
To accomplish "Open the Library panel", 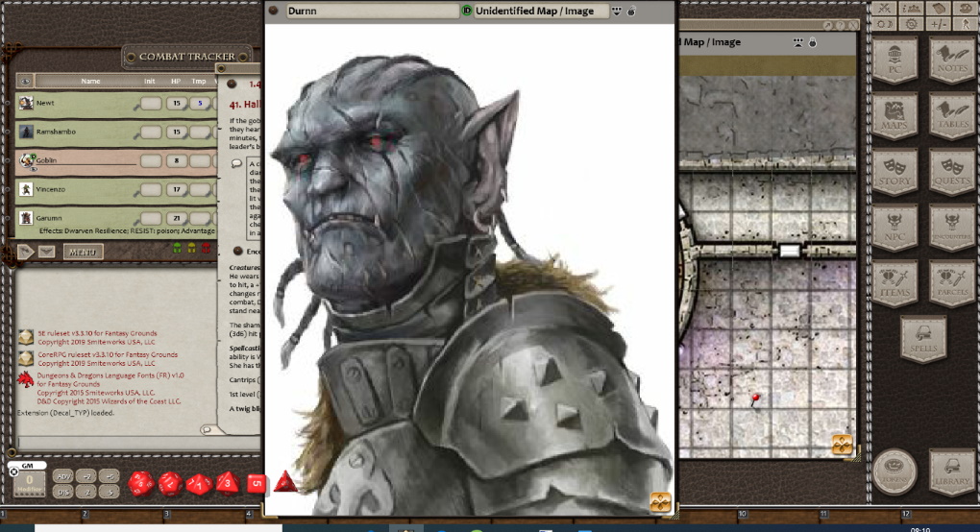I will click(951, 472).
